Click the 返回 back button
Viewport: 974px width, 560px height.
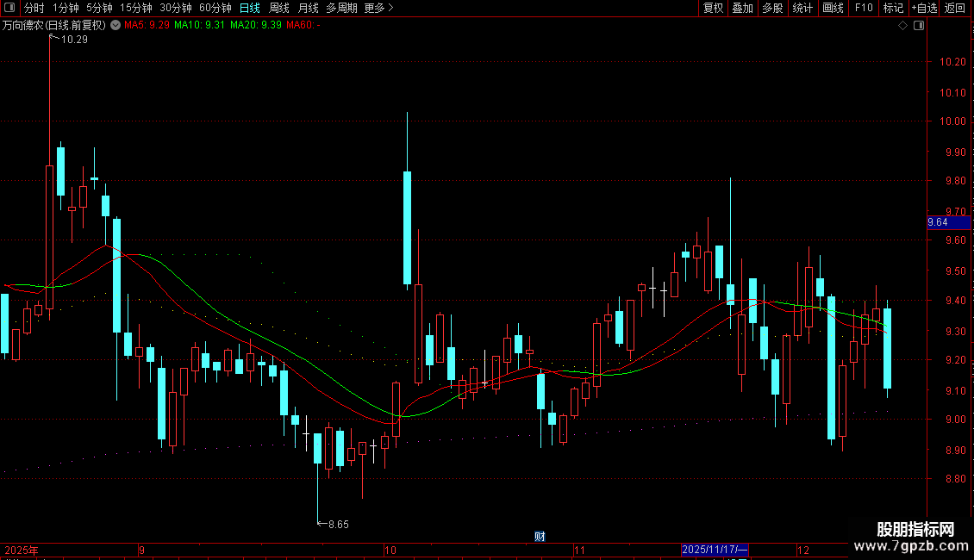[955, 8]
